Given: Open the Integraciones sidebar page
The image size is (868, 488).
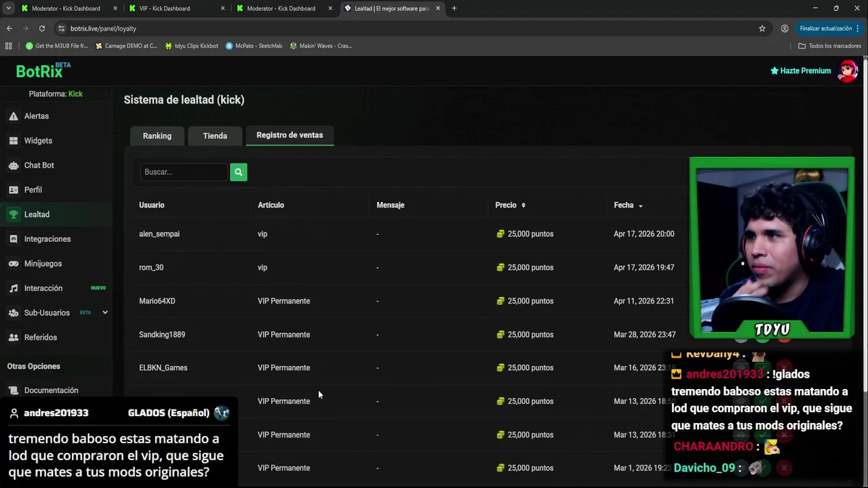Looking at the screenshot, I should click(x=47, y=239).
